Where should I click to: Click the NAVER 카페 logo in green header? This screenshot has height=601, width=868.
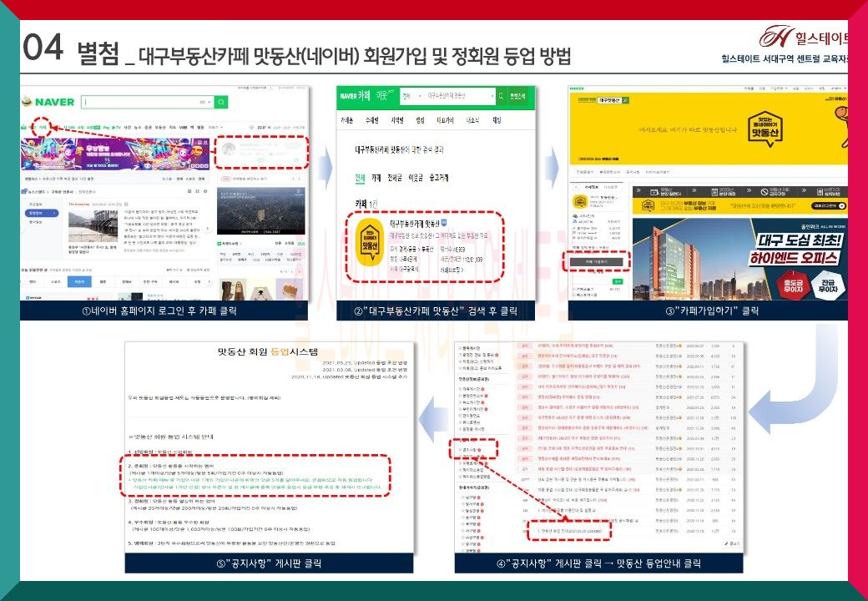pyautogui.click(x=355, y=96)
